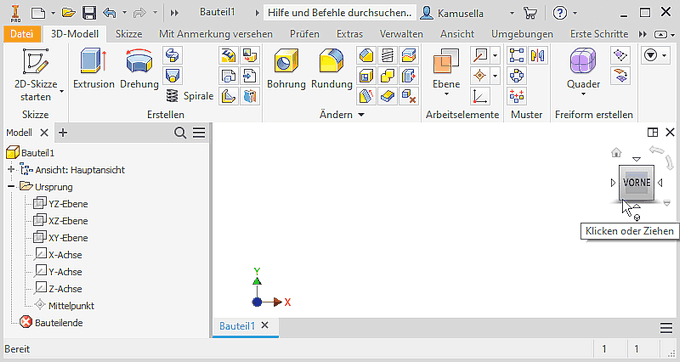The width and height of the screenshot is (680, 362).
Task: Select the Emboss tool with letter E
Action: [x=228, y=55]
